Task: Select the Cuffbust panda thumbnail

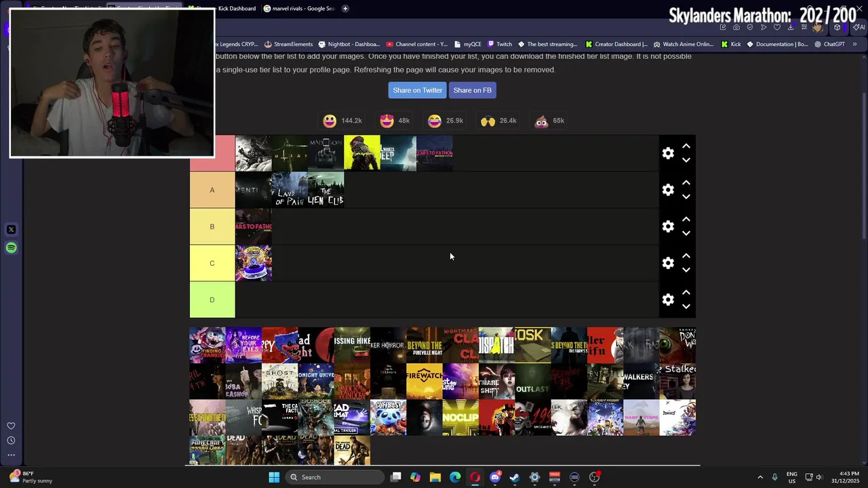Action: point(389,418)
